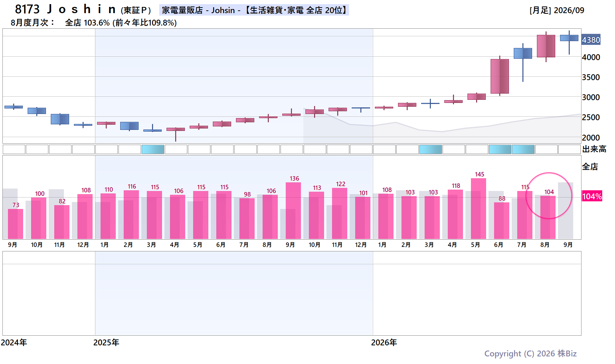This screenshot has height=364, width=615.
Task: Click the 2025年 year label
Action: pyautogui.click(x=106, y=343)
